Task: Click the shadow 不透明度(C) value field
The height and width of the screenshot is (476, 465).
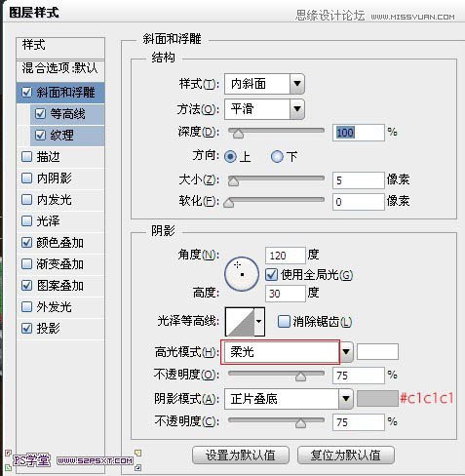Action: coord(359,422)
